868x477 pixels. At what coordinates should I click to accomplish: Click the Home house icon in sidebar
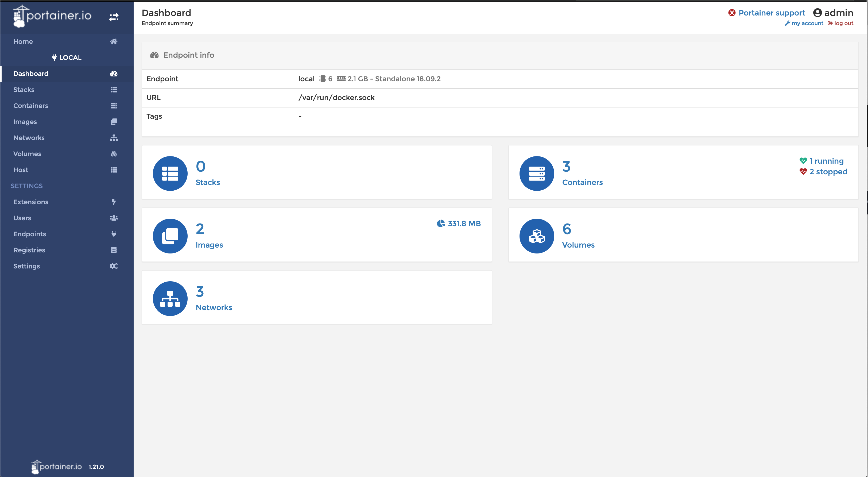(x=114, y=41)
